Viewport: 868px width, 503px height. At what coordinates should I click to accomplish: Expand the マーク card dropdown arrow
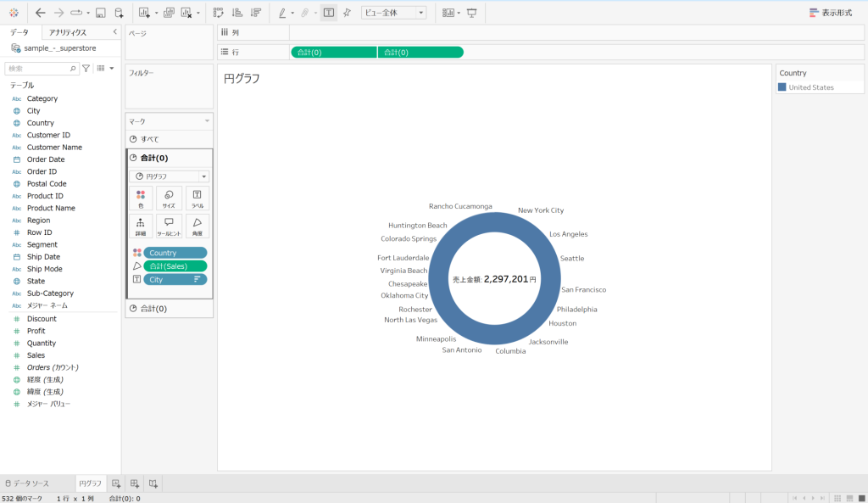tap(206, 122)
